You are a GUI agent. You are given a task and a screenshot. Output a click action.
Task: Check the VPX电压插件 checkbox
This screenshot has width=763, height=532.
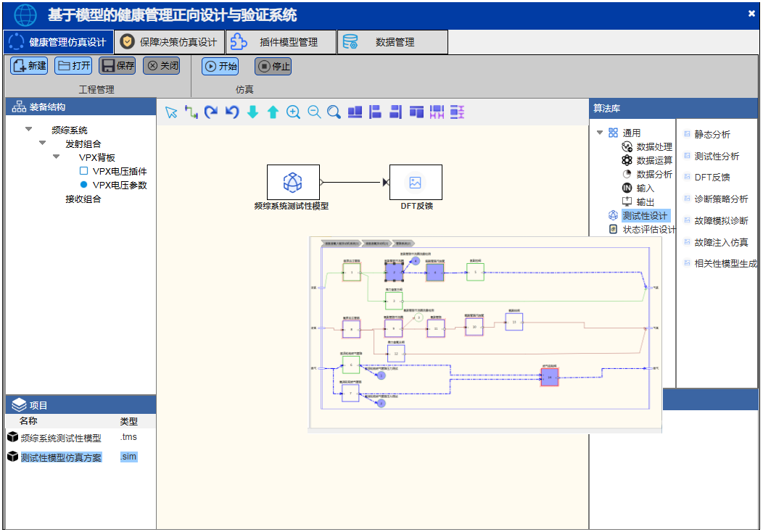coord(83,172)
